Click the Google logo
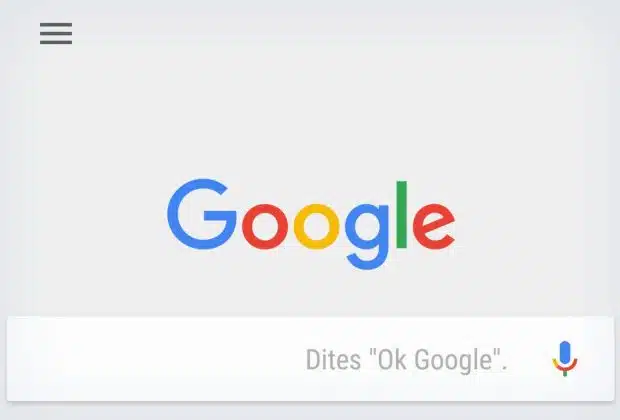This screenshot has width=620, height=420. point(311,224)
